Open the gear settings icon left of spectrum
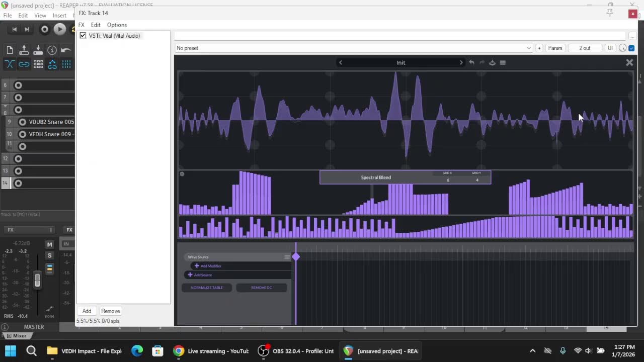644x362 pixels. (182, 174)
